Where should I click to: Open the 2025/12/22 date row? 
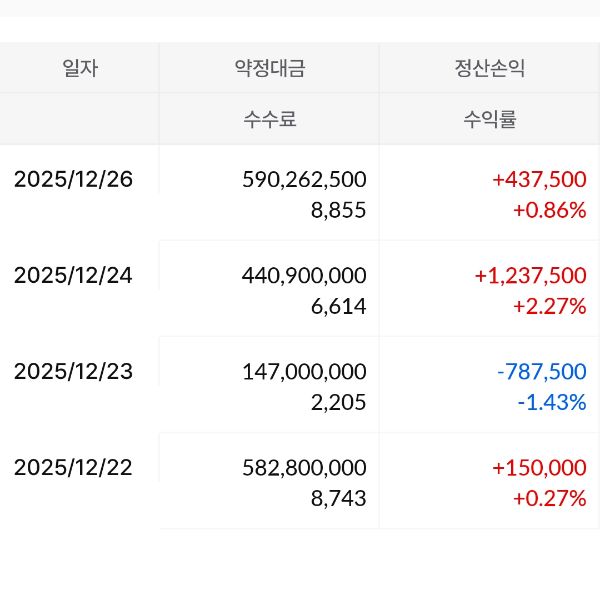click(x=73, y=468)
